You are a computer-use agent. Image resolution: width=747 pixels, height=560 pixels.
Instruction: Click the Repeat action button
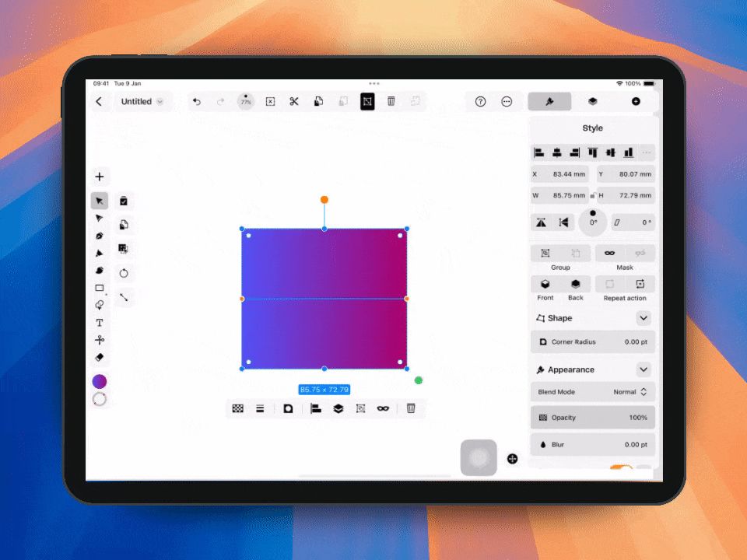[640, 285]
